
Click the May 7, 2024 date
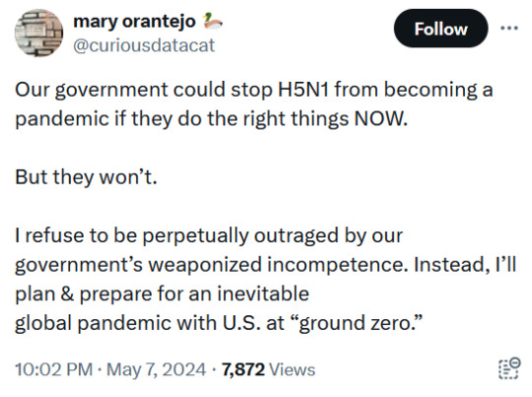(156, 369)
